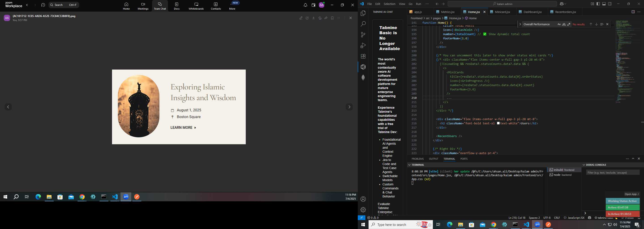Screen dimensions: 644x229
Task: Open More options ellipsis in Zoom image viewer
Action: [x=339, y=18]
